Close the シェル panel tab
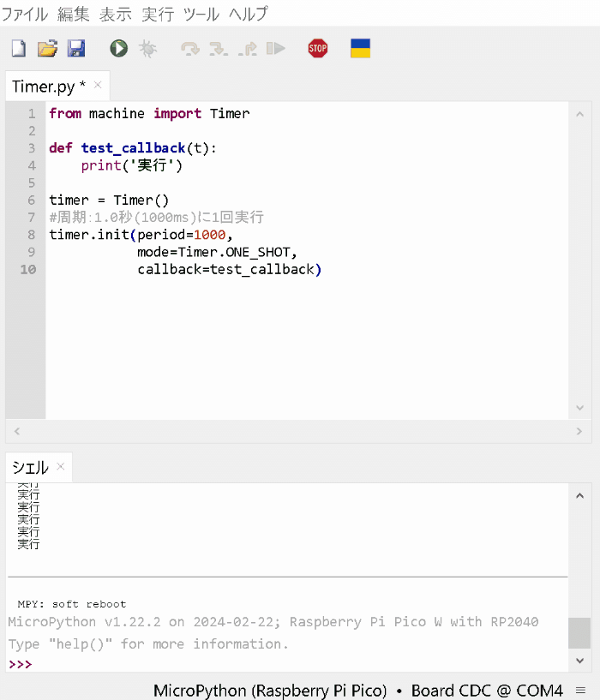This screenshot has height=700, width=600. click(x=61, y=467)
